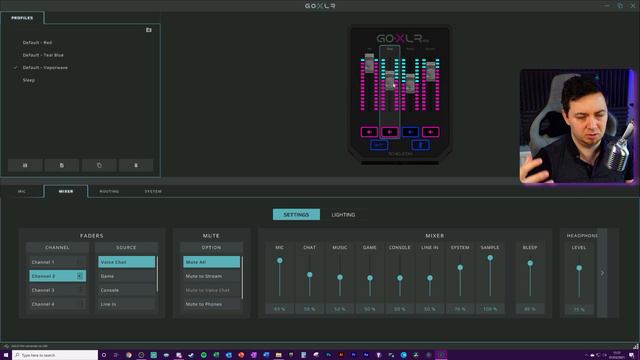Image resolution: width=640 pixels, height=360 pixels.
Task: Select the Sleep profile
Action: pyautogui.click(x=29, y=80)
